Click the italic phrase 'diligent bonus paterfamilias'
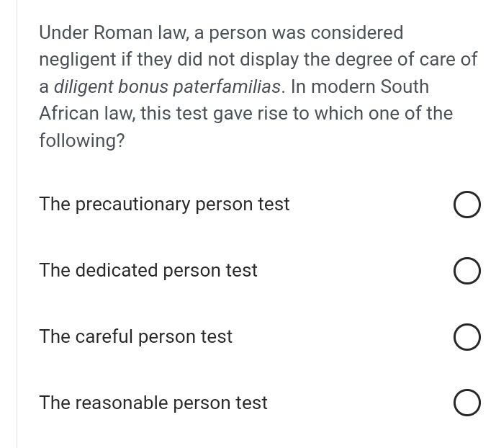 (x=168, y=87)
